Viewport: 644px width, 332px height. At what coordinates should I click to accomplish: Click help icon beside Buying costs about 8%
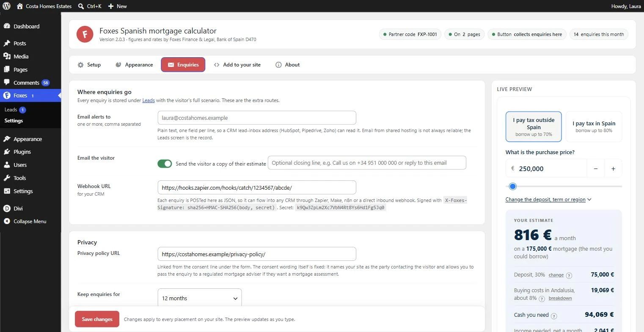point(542,299)
